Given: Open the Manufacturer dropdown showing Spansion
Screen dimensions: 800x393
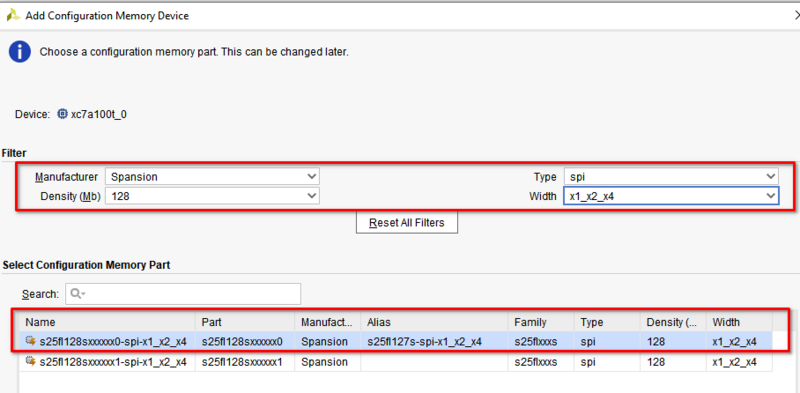Looking at the screenshot, I should point(212,177).
